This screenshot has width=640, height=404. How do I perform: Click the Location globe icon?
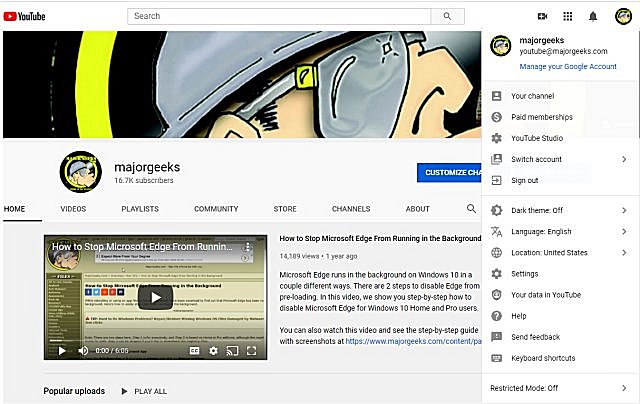click(496, 253)
